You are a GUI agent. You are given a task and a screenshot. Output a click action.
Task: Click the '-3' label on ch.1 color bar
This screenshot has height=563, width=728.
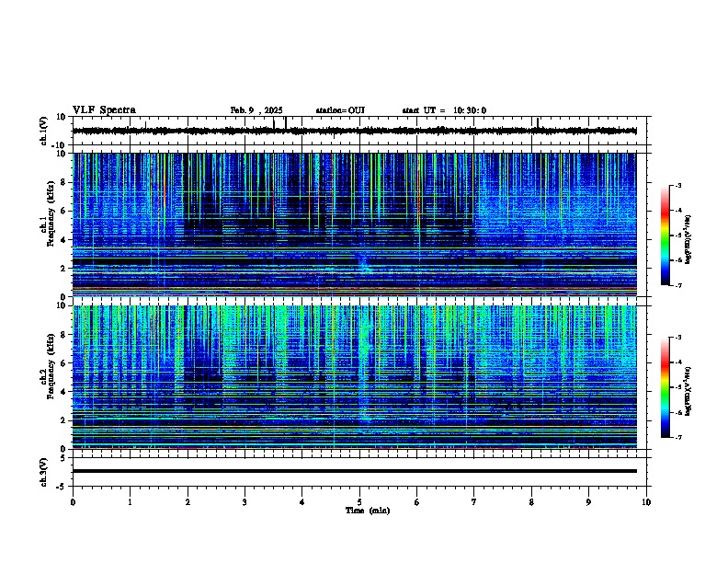pyautogui.click(x=678, y=185)
